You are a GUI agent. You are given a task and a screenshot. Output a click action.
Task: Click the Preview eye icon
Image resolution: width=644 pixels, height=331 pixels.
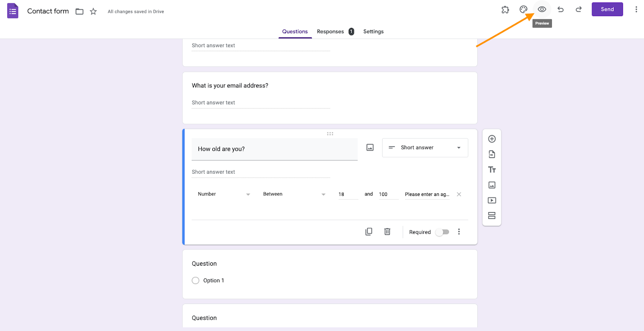[542, 9]
